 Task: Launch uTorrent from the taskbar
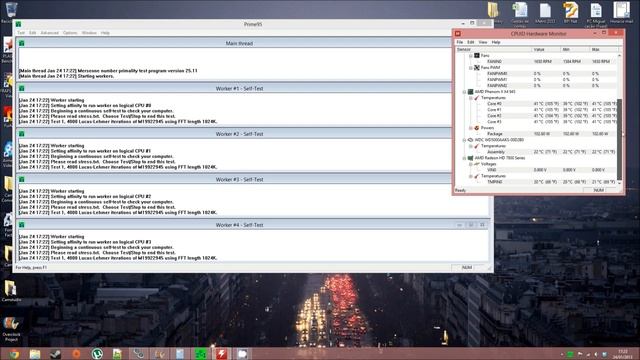[x=97, y=354]
